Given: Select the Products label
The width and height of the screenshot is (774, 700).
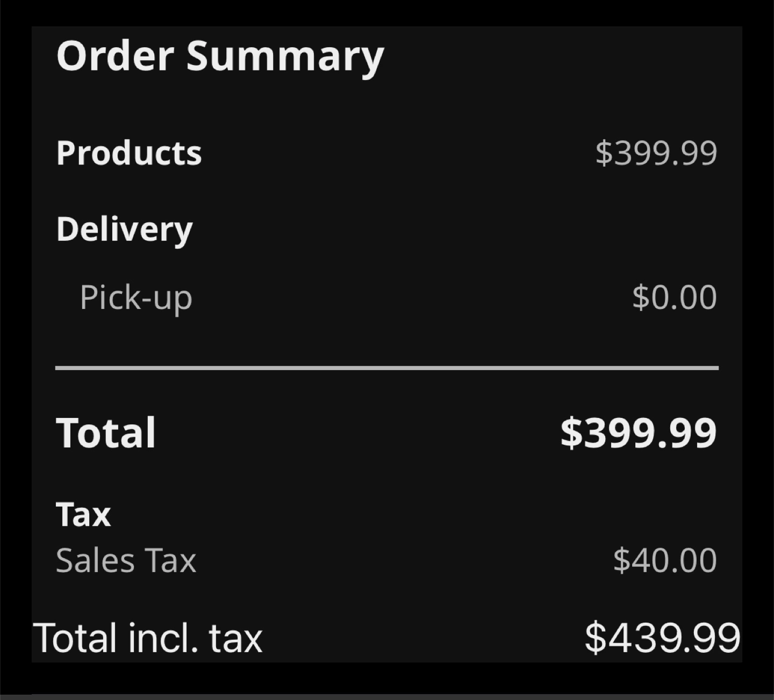Looking at the screenshot, I should (x=129, y=153).
